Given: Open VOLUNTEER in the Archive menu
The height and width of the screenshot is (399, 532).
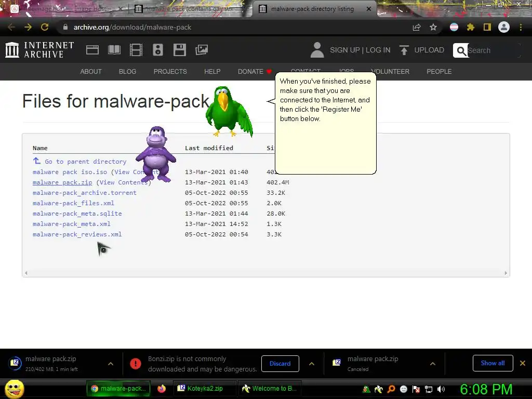Looking at the screenshot, I should [x=390, y=72].
